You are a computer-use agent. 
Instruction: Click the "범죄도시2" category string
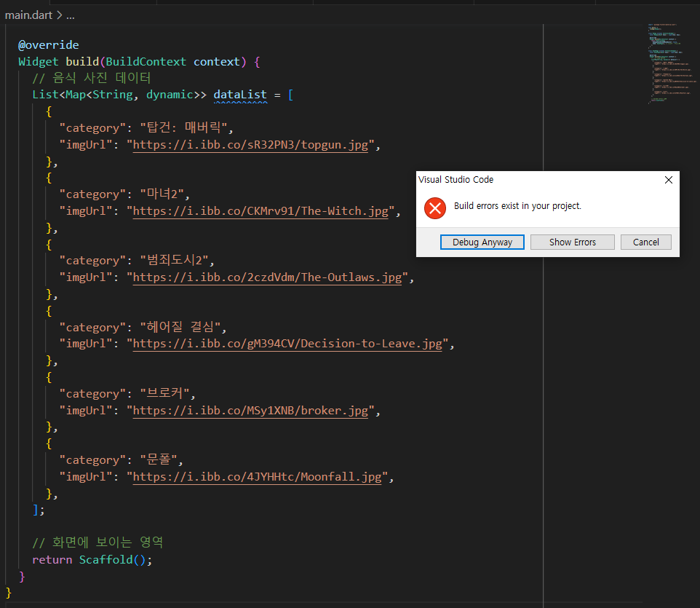pos(175,260)
